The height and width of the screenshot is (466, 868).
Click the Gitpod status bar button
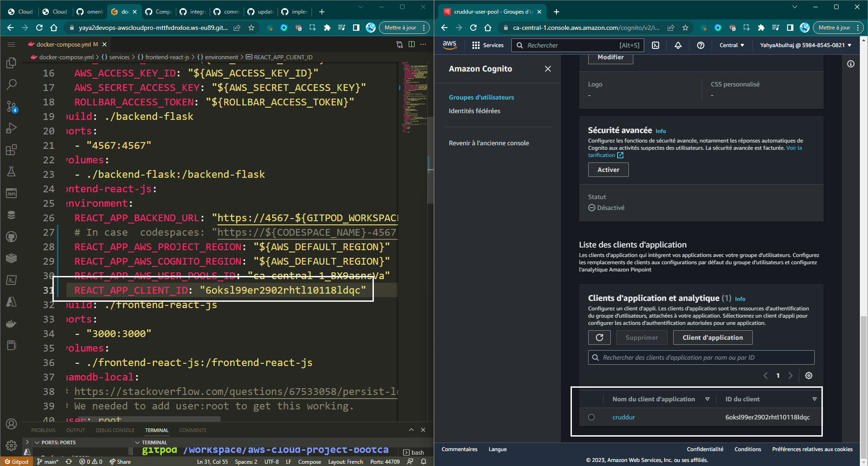click(17, 461)
